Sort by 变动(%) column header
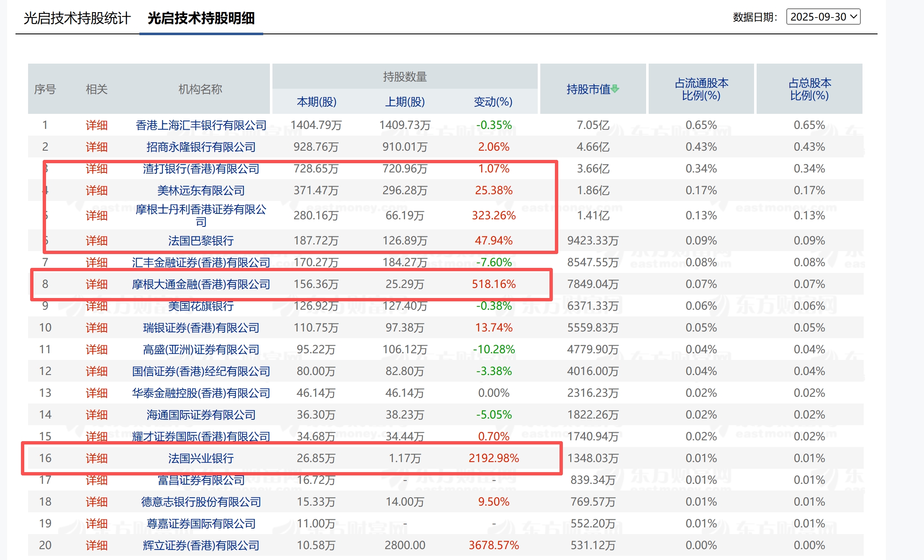 pyautogui.click(x=493, y=102)
